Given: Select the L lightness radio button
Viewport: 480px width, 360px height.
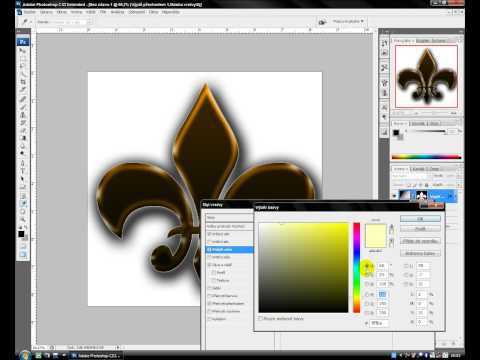Looking at the screenshot, I should coord(406,266).
